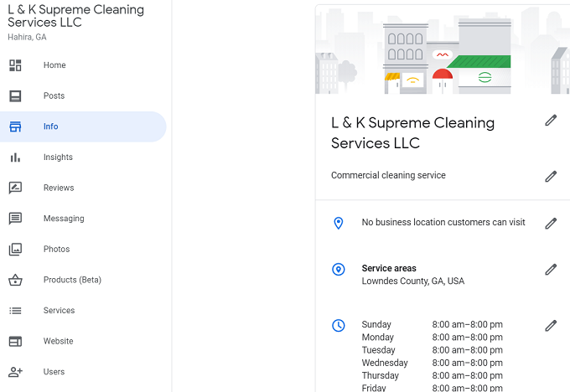The width and height of the screenshot is (570, 392).
Task: Click Lowndes County, GA, USA service area text
Action: click(412, 281)
